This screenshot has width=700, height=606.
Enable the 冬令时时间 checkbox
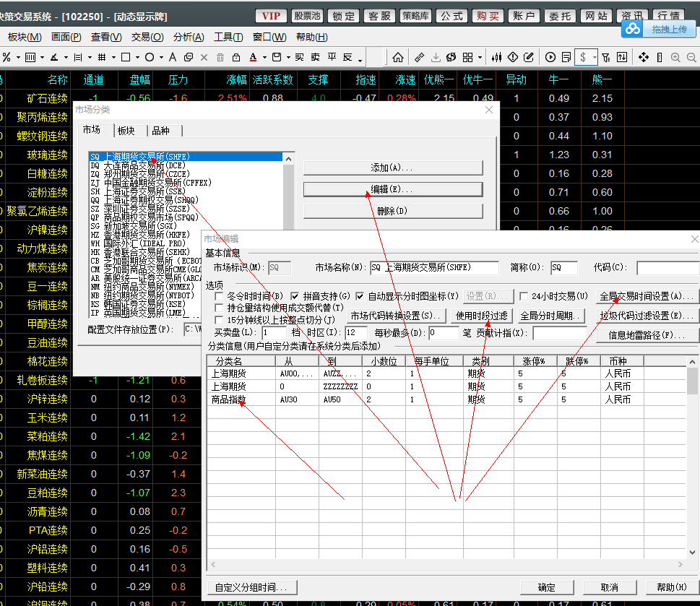(x=220, y=296)
